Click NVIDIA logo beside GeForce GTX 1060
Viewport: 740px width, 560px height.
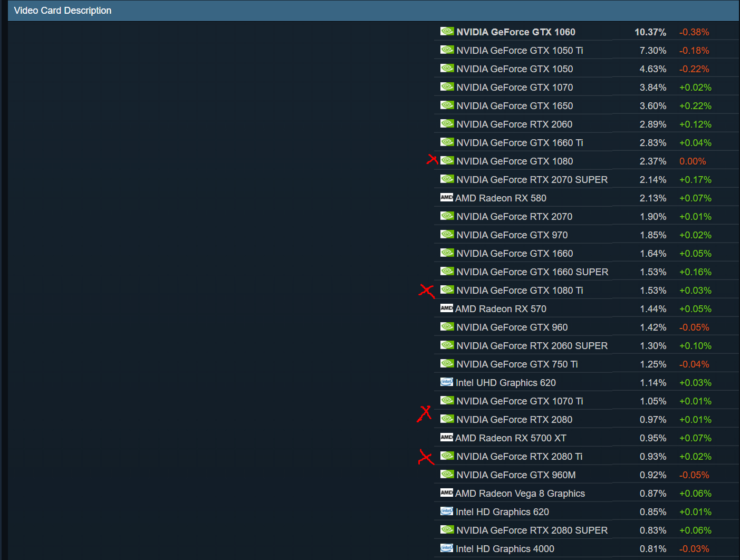pyautogui.click(x=447, y=31)
